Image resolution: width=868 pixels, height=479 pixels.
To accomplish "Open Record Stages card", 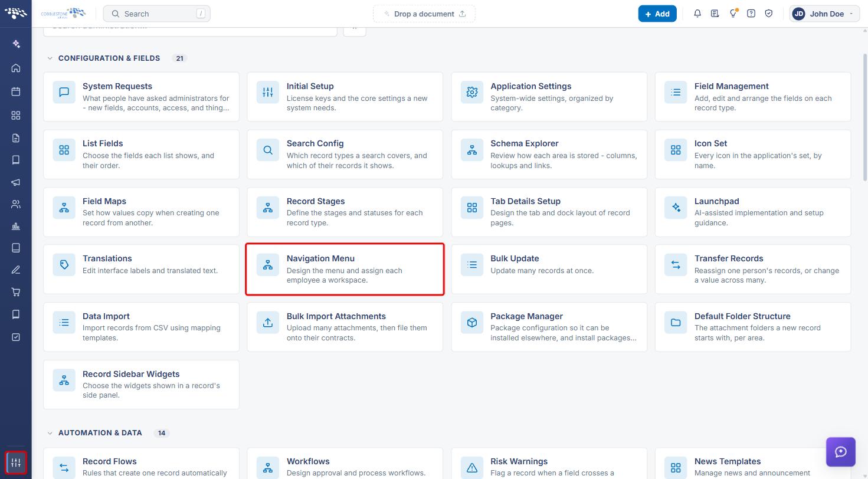I will coord(345,212).
